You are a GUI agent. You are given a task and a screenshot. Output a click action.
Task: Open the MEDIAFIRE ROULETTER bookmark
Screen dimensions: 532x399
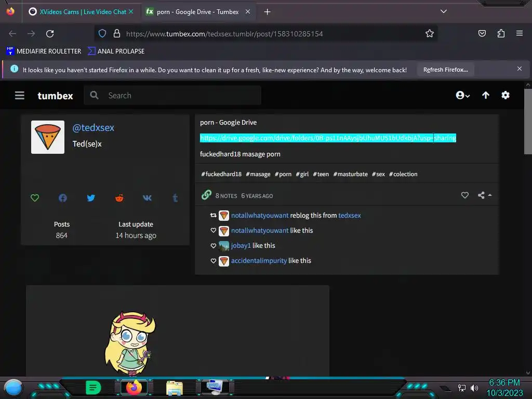[44, 51]
